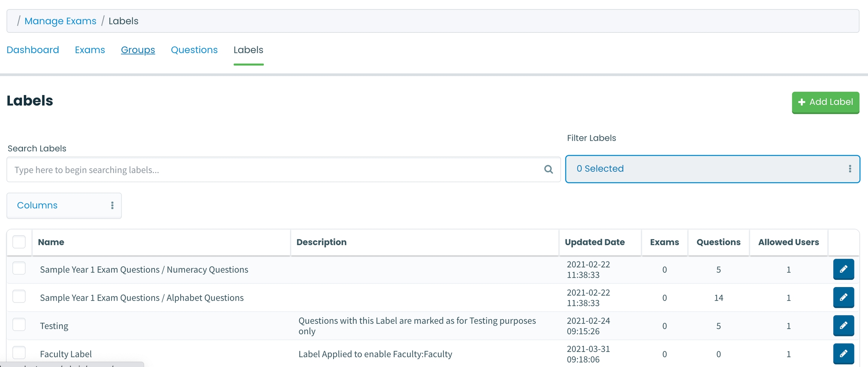This screenshot has height=367, width=868.
Task: Switch to the Questions tab
Action: [194, 50]
